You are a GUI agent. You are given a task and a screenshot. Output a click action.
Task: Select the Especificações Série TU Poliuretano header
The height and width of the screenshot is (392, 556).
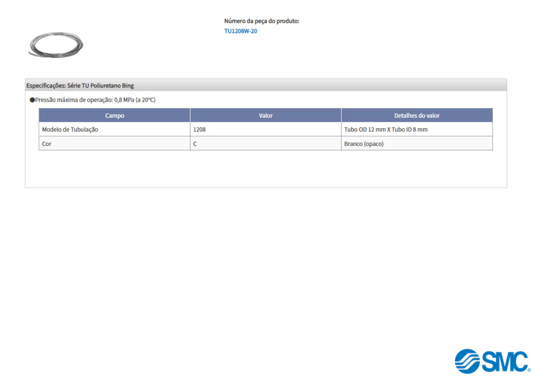(80, 85)
